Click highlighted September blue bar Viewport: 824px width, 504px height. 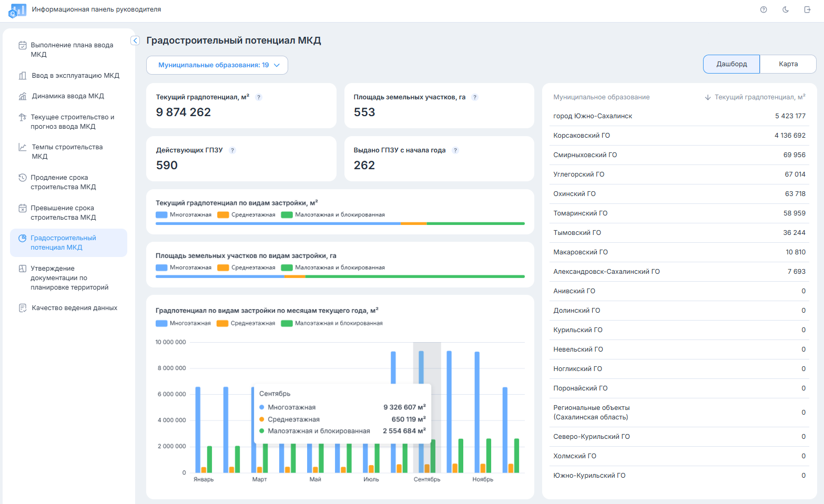421,367
